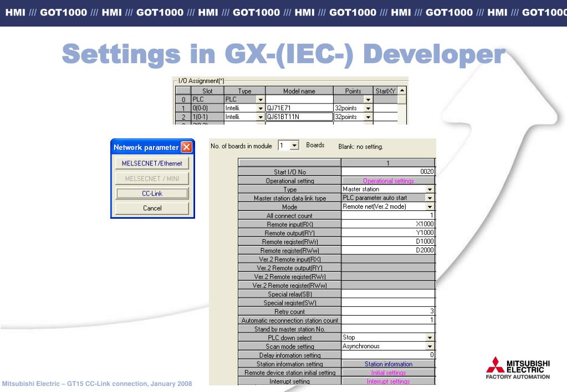Open Scan mode setting Asynchronous dropdown
Image resolution: width=567 pixels, height=392 pixels.
click(x=430, y=346)
